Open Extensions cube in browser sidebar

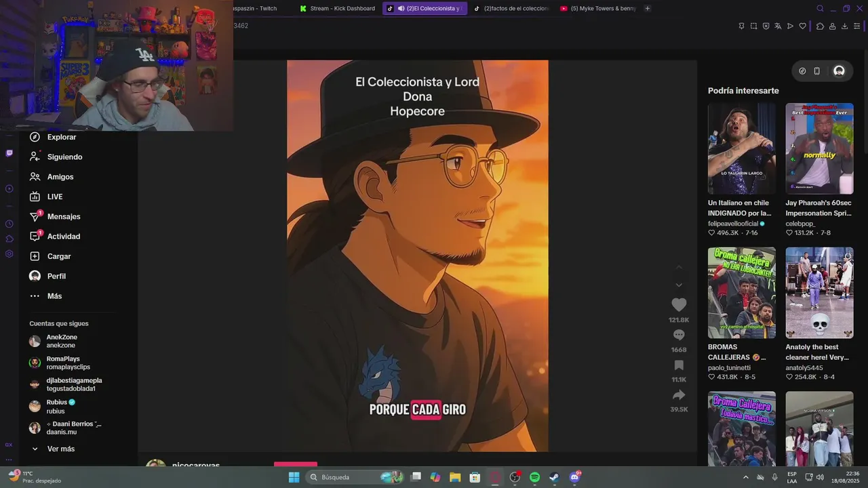tap(9, 239)
